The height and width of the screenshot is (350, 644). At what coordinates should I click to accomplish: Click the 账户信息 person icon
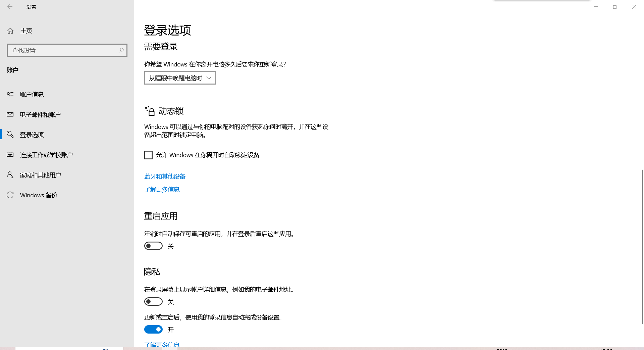[10, 94]
